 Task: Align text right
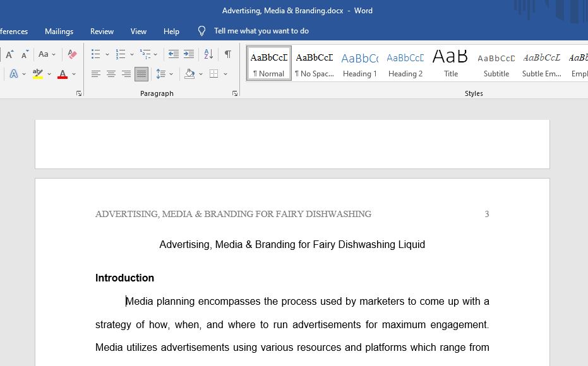126,74
